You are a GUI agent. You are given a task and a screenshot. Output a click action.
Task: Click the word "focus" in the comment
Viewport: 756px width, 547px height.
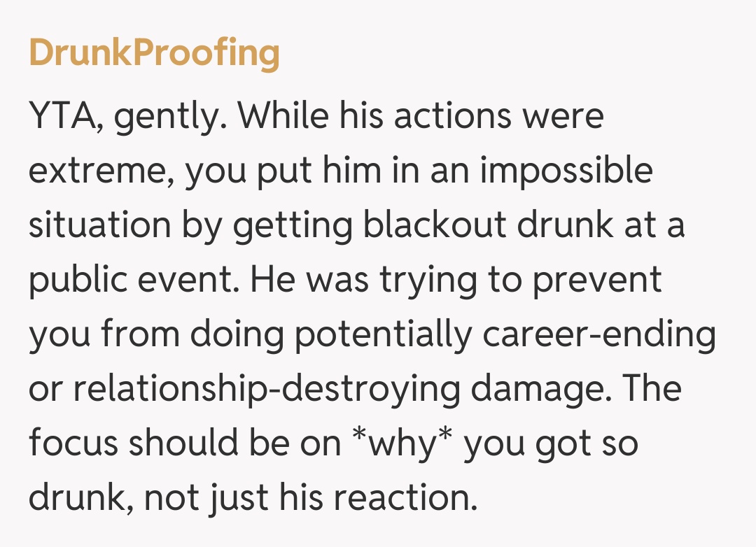[72, 444]
